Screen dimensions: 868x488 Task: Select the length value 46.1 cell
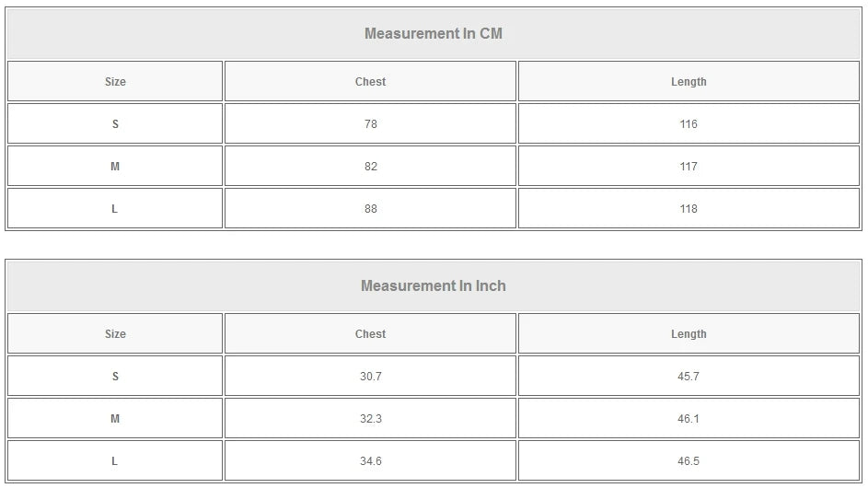point(689,419)
